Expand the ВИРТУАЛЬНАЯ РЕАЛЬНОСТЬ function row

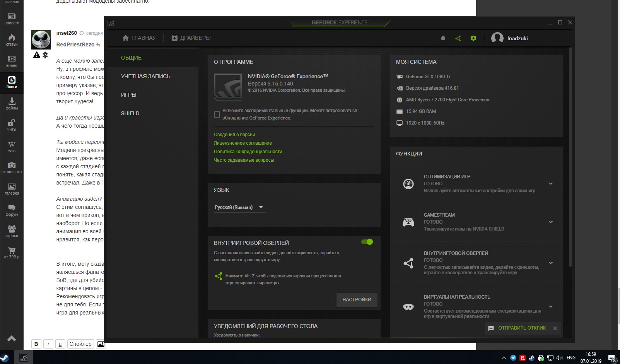tap(551, 307)
